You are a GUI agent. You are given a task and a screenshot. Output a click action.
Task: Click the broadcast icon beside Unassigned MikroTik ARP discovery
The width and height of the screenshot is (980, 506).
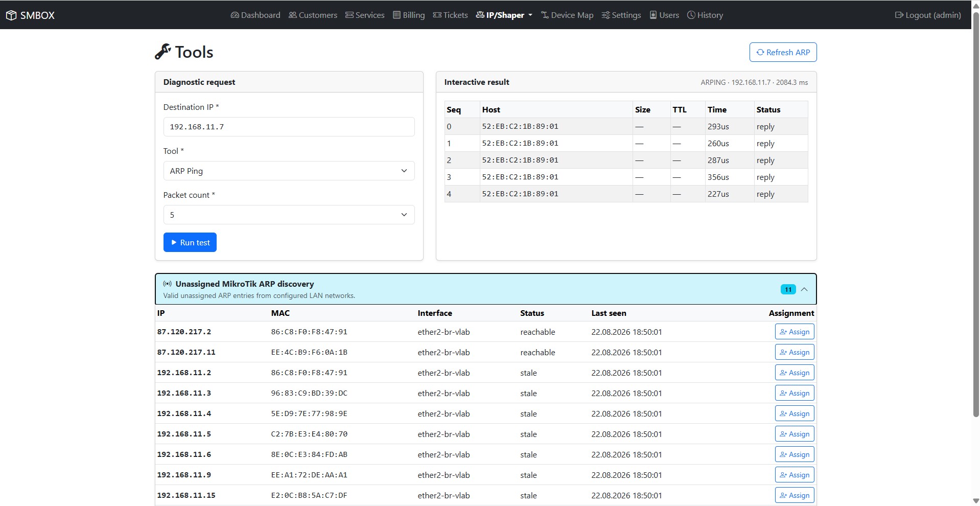(x=168, y=284)
